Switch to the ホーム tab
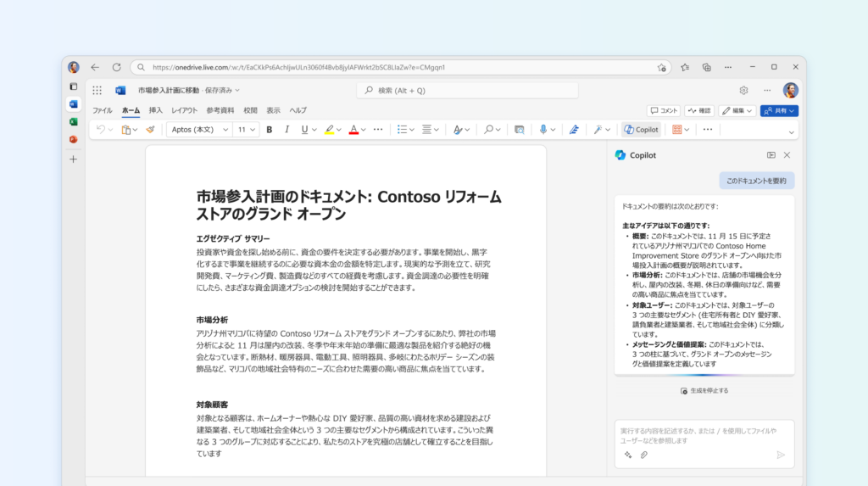Image resolution: width=868 pixels, height=486 pixels. tap(131, 111)
